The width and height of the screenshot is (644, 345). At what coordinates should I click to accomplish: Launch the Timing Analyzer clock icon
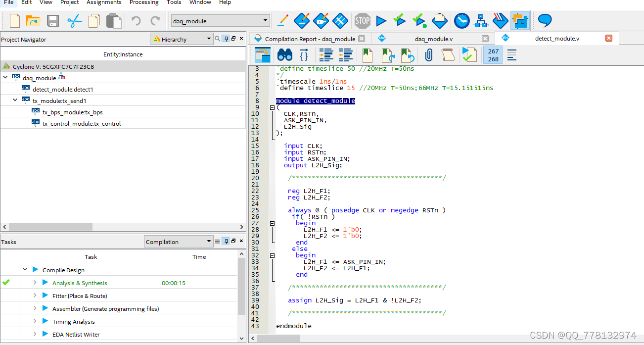[x=461, y=21]
